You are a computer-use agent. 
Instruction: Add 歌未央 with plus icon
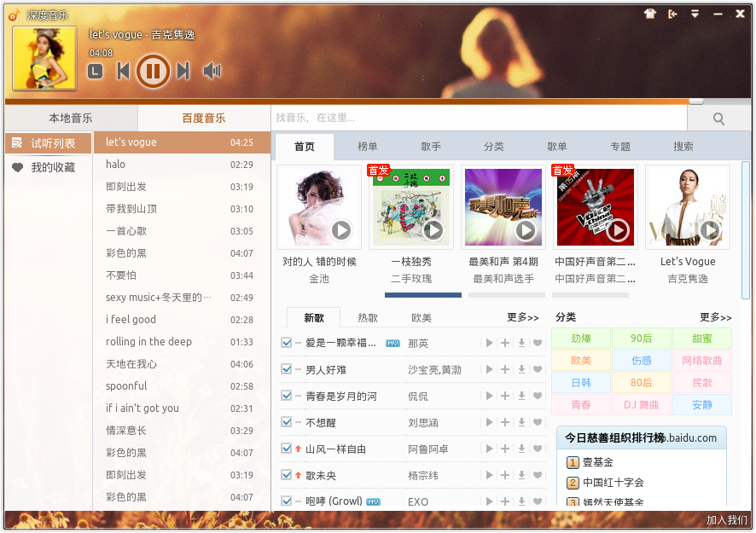505,475
